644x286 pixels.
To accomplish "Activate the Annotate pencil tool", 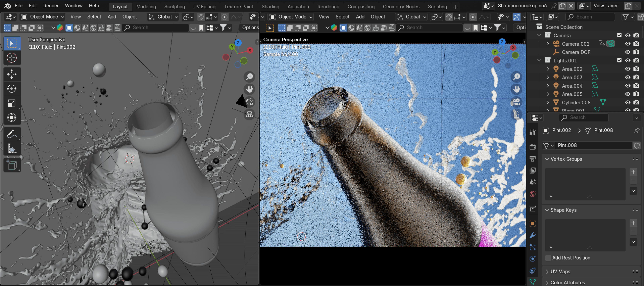I will [12, 134].
